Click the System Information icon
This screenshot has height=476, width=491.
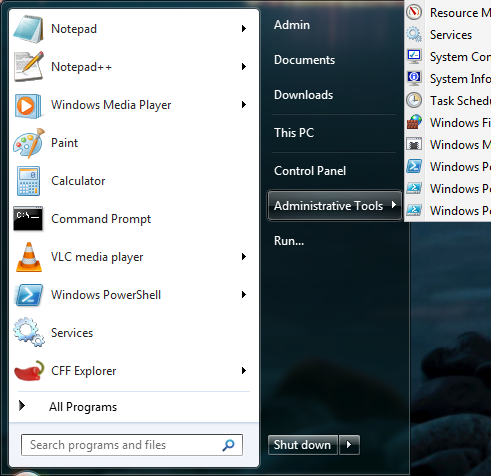click(x=414, y=78)
